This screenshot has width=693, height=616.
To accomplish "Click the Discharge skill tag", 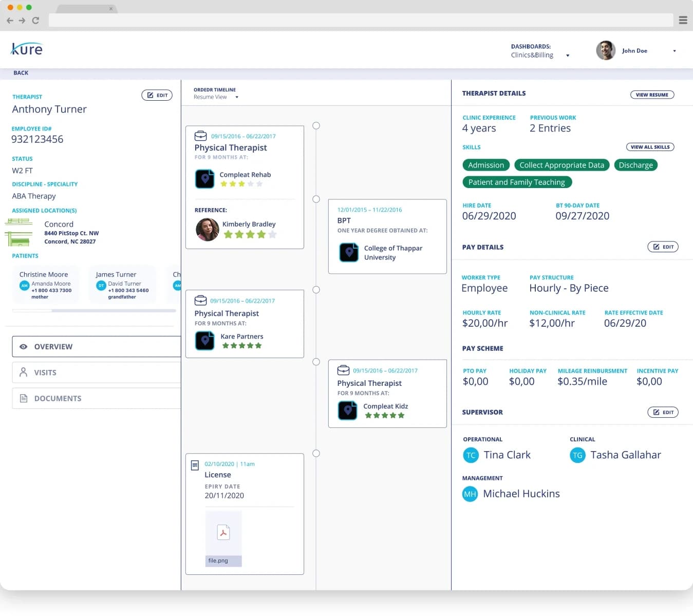I will [636, 165].
